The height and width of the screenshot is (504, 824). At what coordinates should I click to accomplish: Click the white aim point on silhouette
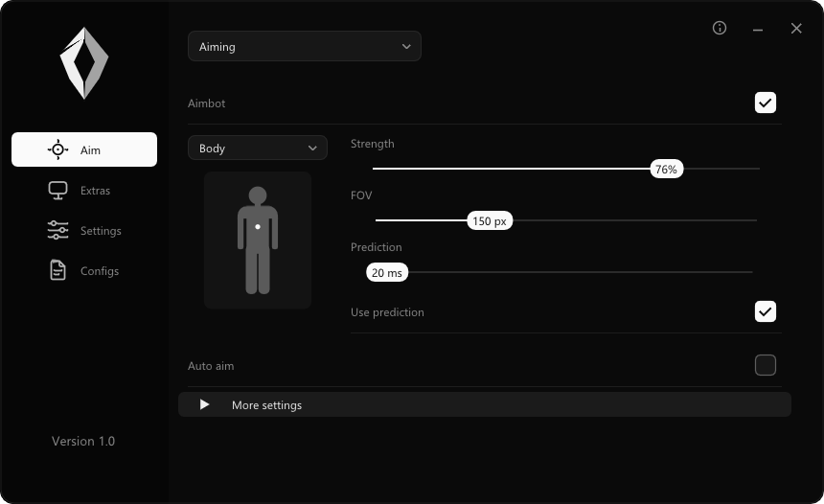pyautogui.click(x=258, y=226)
